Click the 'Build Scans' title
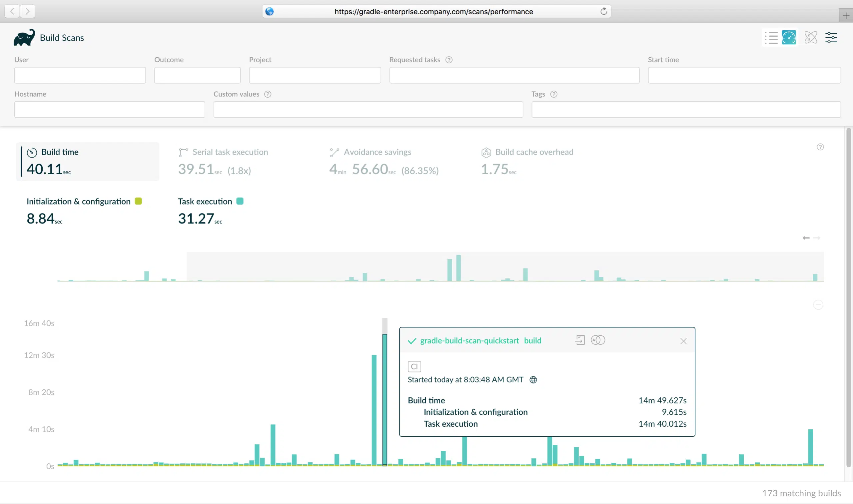Image resolution: width=853 pixels, height=504 pixels. click(x=62, y=38)
